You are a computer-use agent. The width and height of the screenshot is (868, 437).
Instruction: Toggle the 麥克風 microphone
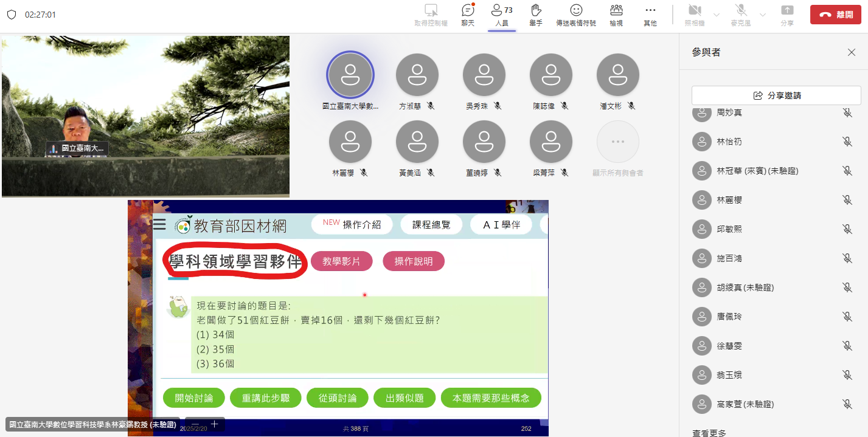point(741,15)
